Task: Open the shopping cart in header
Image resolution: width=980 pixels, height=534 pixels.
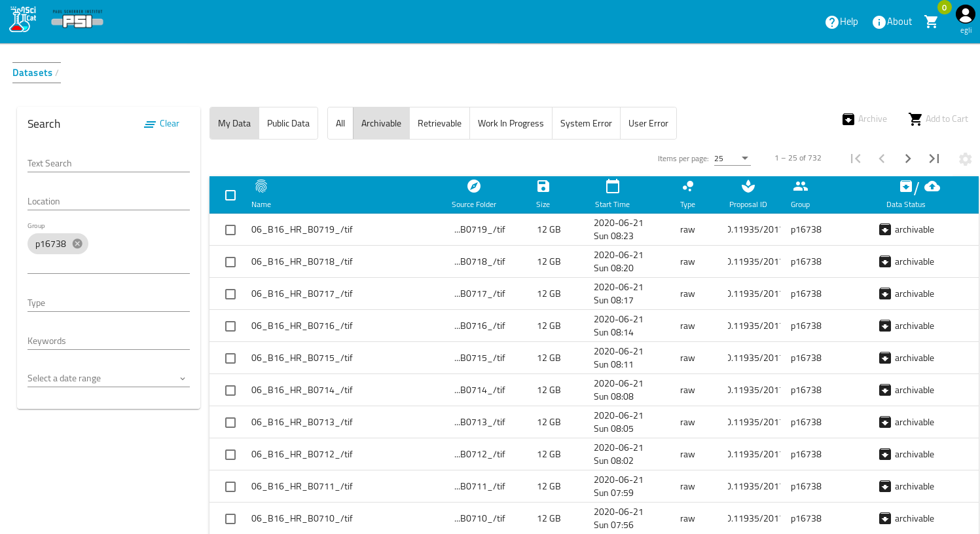Action: point(931,22)
